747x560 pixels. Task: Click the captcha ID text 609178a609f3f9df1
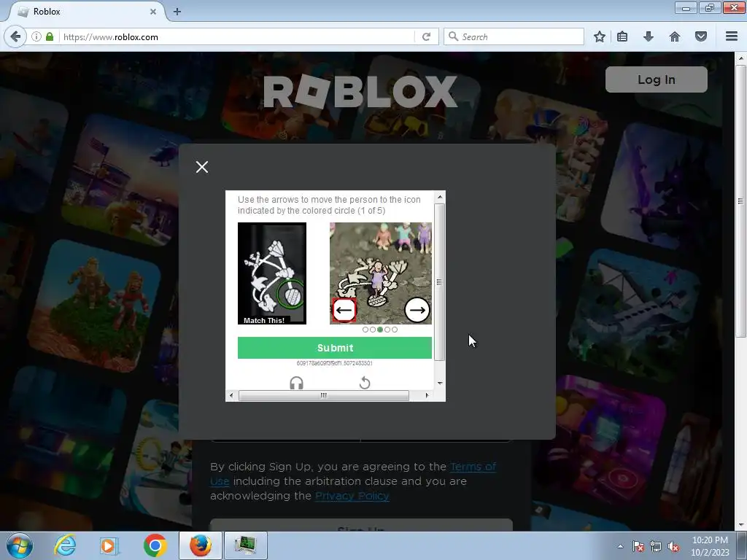point(334,363)
